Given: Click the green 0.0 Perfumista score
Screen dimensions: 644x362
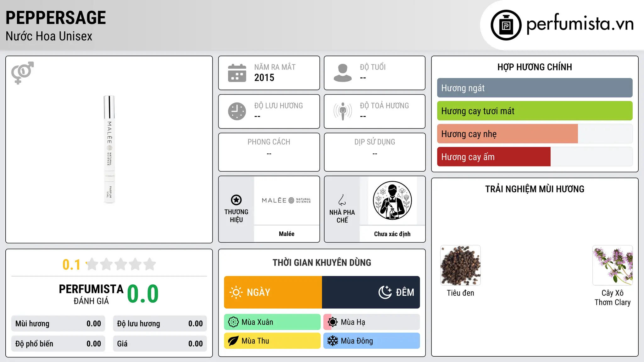Looking at the screenshot, I should [x=143, y=294].
